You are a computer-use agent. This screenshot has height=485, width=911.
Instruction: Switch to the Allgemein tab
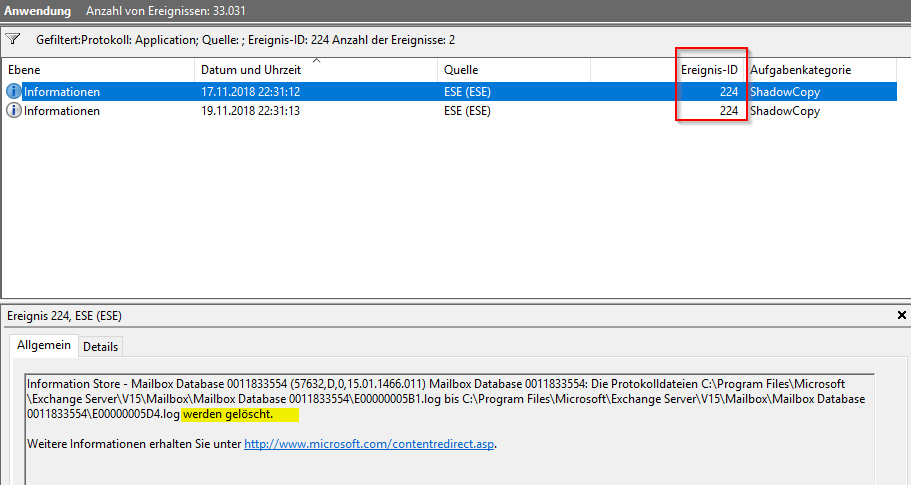tap(44, 345)
